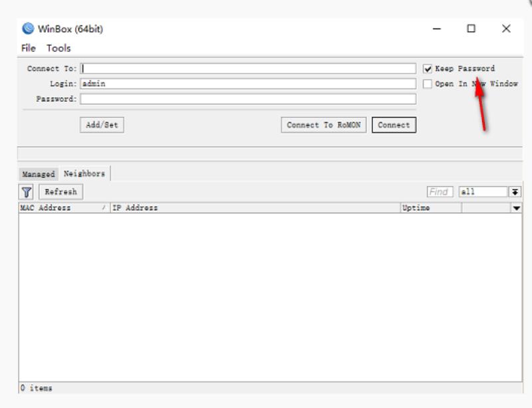Maximize the WinBox window

(x=471, y=29)
